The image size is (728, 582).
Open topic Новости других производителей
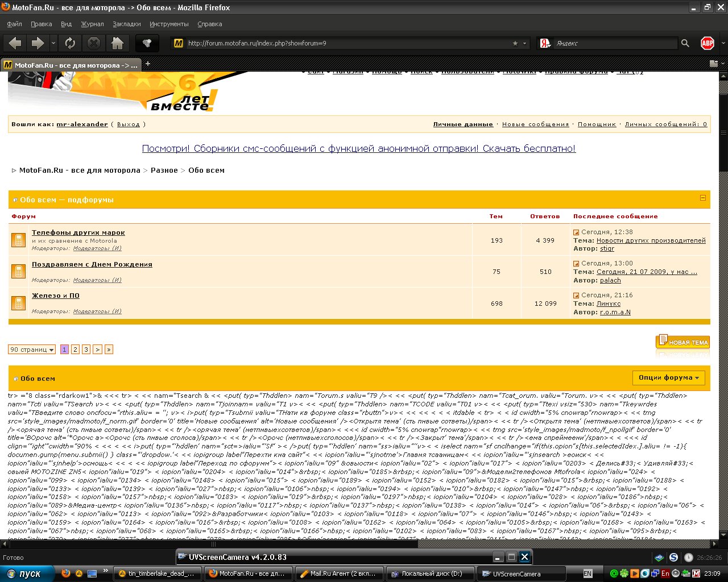click(651, 240)
